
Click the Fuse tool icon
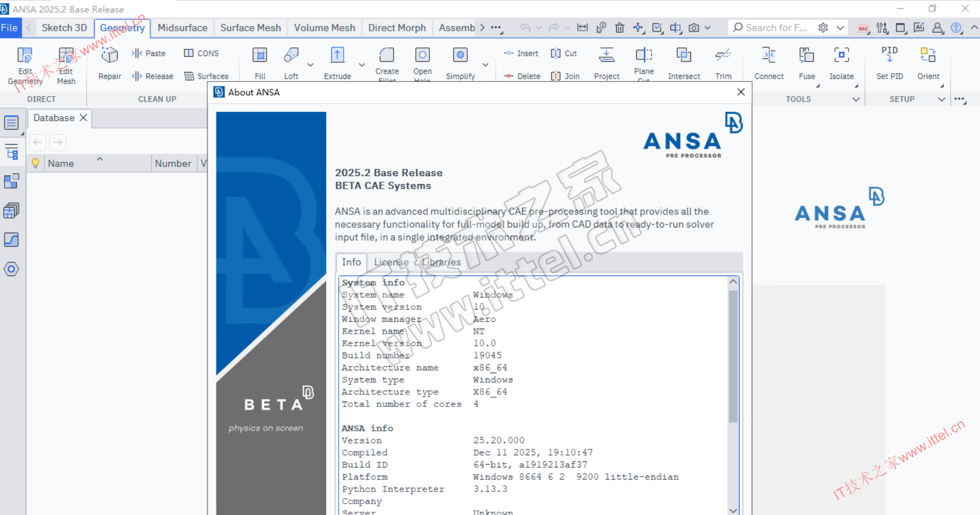806,55
